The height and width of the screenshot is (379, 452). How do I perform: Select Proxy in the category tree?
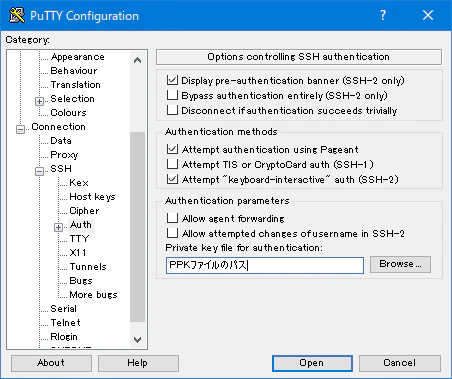64,155
